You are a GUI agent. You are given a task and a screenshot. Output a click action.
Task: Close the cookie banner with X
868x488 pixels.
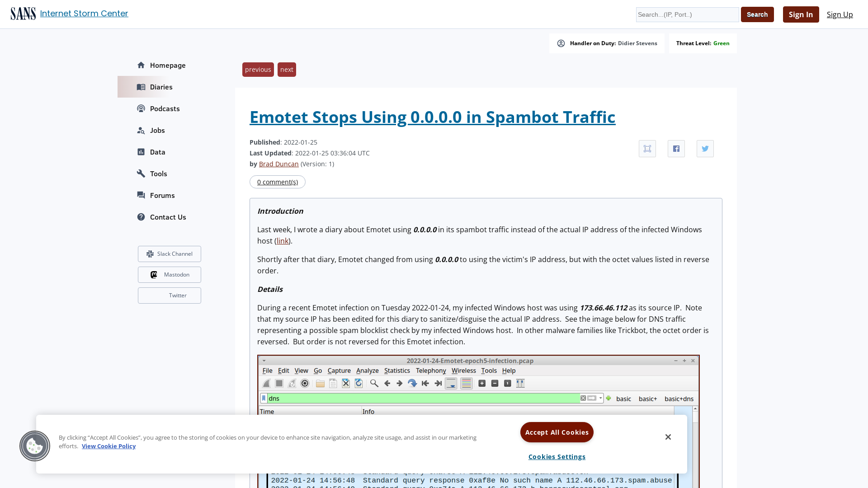pyautogui.click(x=668, y=437)
